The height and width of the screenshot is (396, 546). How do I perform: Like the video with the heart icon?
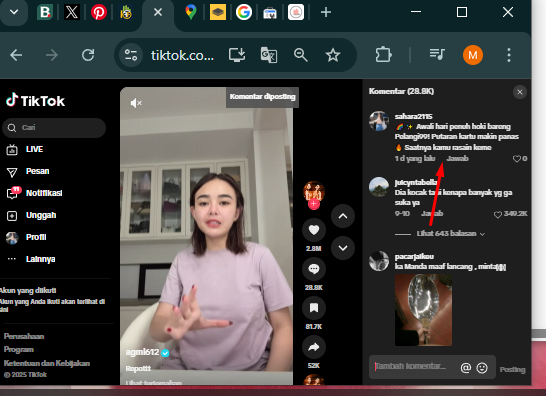pos(314,230)
